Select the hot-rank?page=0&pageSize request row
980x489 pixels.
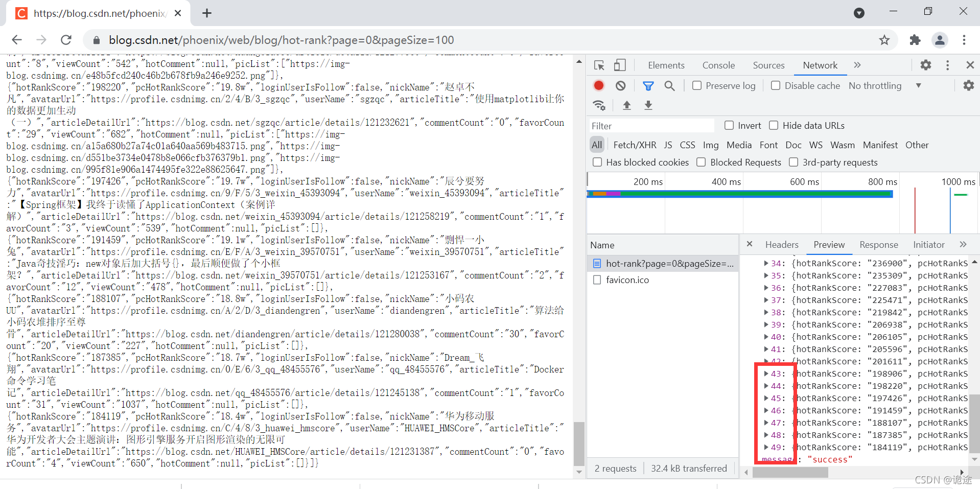(663, 264)
